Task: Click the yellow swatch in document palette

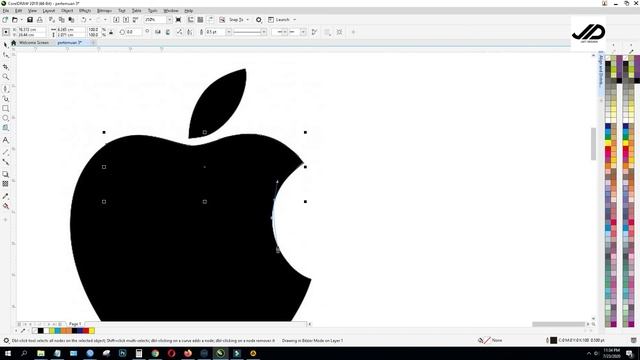Action: [92, 331]
